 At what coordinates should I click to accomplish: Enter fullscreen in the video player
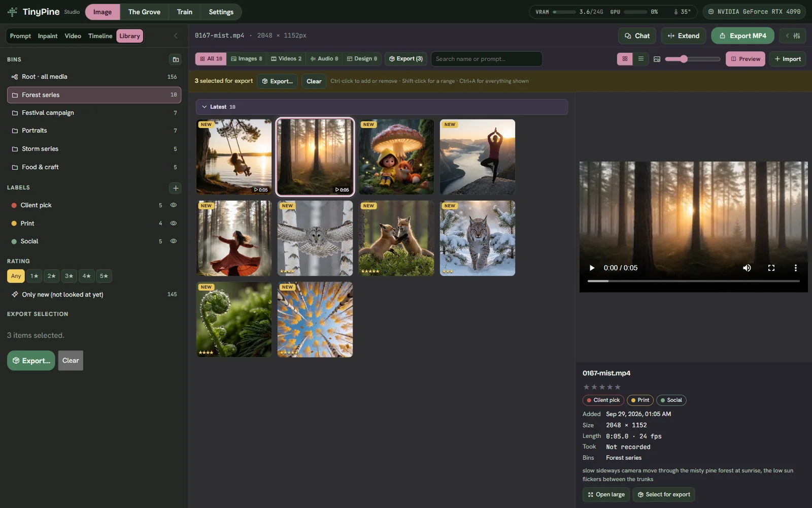coord(771,268)
